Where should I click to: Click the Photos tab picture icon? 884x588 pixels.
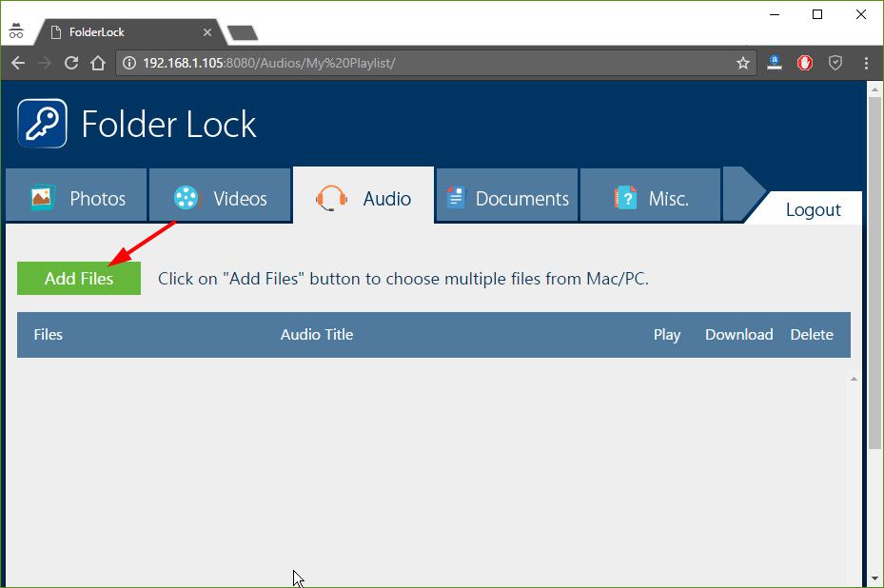[42, 197]
